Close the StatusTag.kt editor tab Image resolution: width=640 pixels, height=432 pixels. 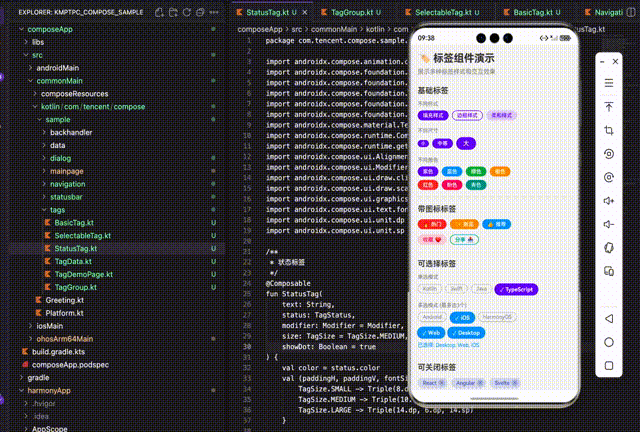point(304,13)
